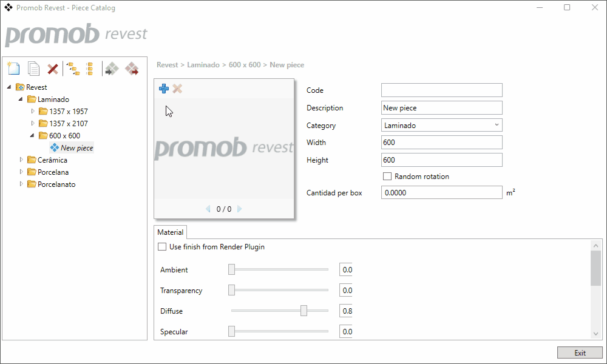The width and height of the screenshot is (607, 364).
Task: Maximize the Piece Catalog window
Action: pos(567,7)
